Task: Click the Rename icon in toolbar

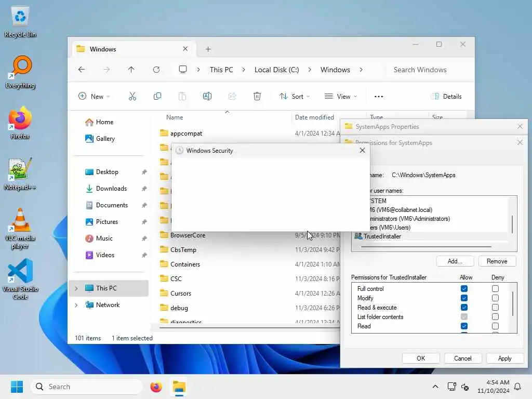Action: [207, 96]
